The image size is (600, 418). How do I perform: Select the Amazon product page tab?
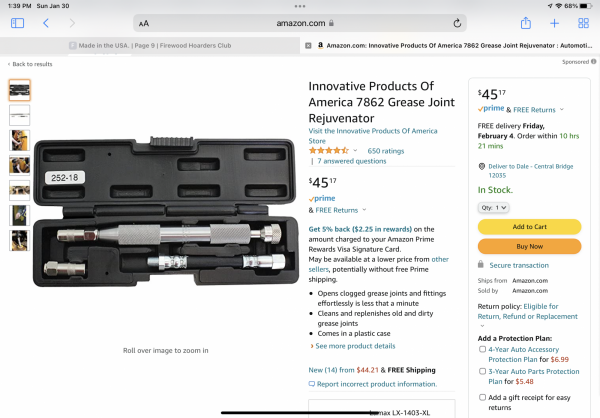coord(450,45)
